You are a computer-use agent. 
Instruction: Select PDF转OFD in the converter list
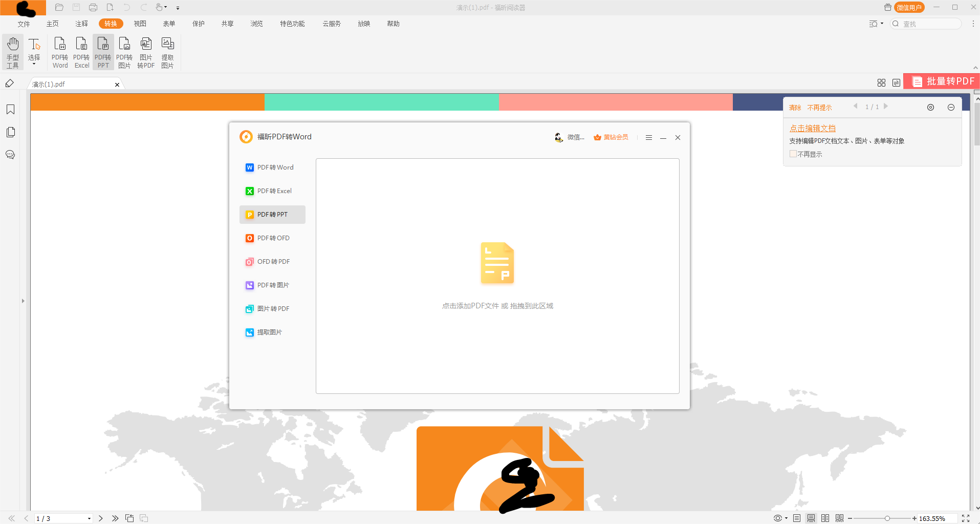pyautogui.click(x=273, y=238)
